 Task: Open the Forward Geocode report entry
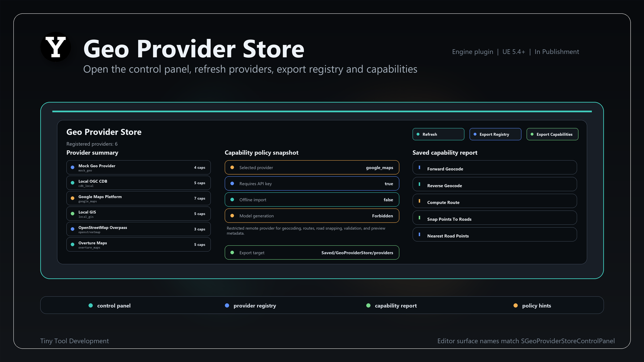[x=495, y=167]
